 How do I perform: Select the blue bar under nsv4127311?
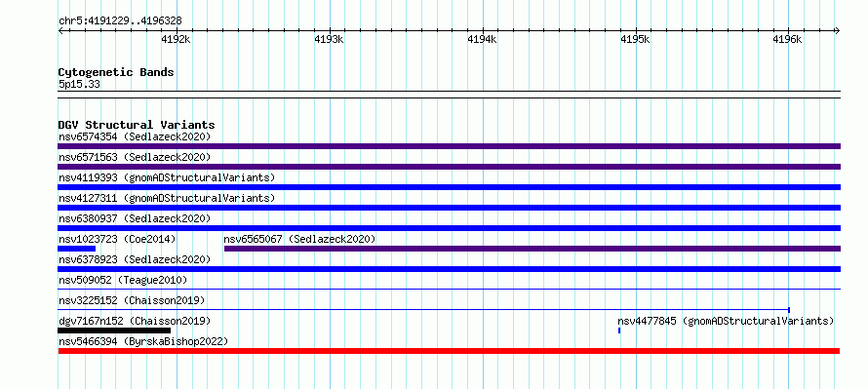[x=449, y=208]
